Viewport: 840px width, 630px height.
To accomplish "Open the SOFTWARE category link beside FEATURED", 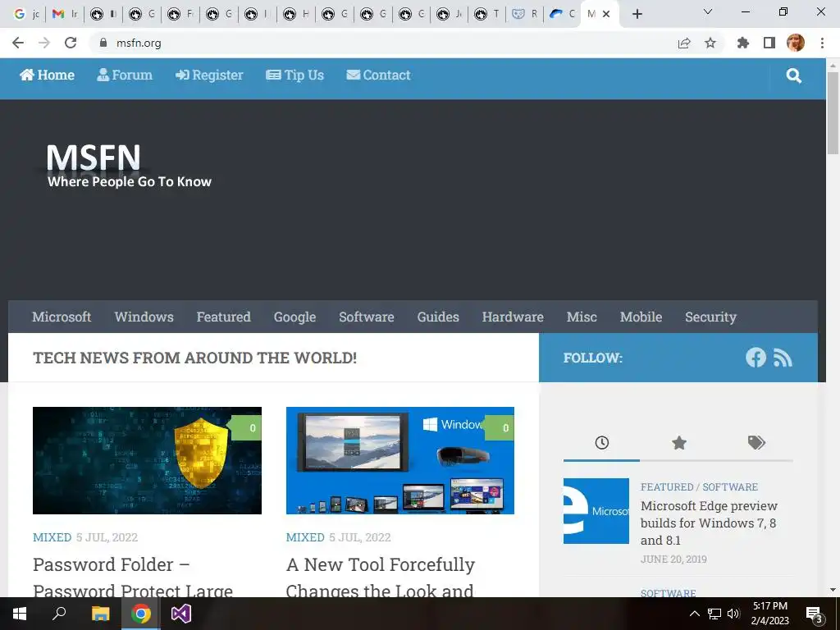I will point(730,487).
